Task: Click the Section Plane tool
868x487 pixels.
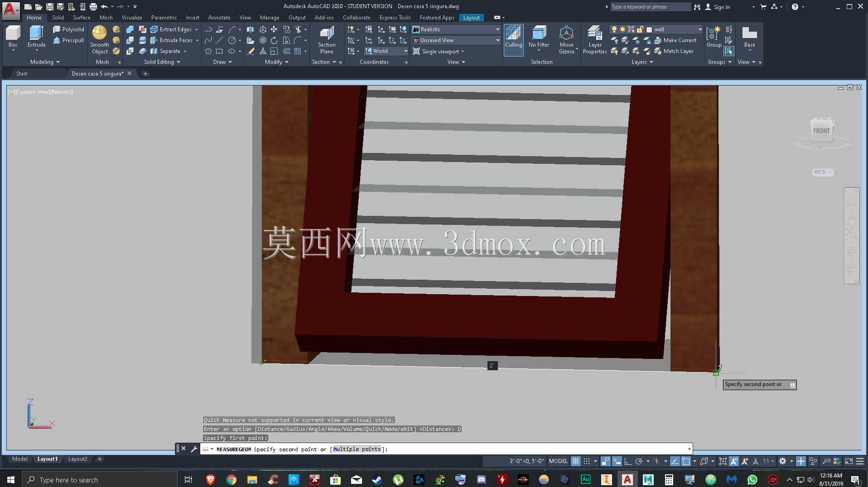Action: [x=326, y=40]
